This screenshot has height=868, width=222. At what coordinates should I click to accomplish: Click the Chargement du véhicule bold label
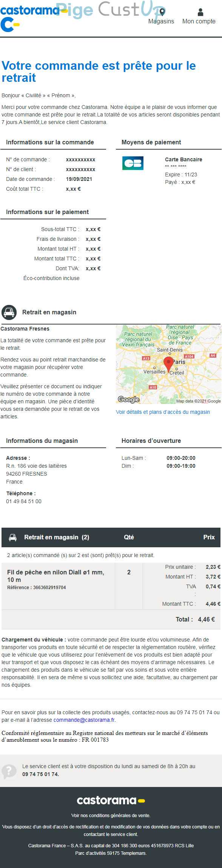coord(34,640)
